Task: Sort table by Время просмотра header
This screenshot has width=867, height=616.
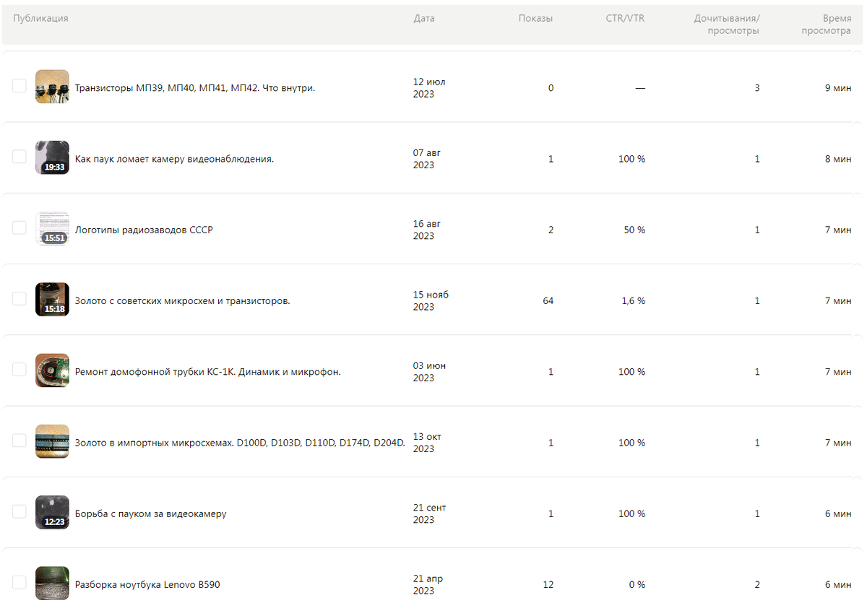Action: (x=827, y=25)
